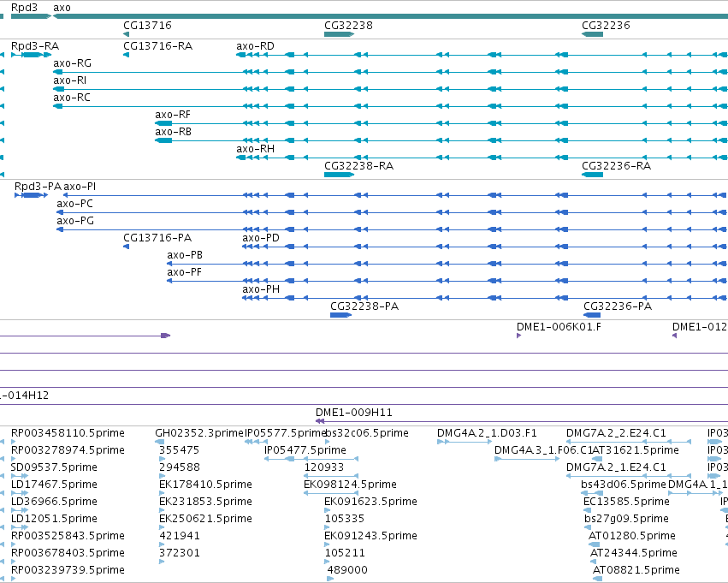
Task: Open transcript Rpd3-RA
Action: (35, 46)
